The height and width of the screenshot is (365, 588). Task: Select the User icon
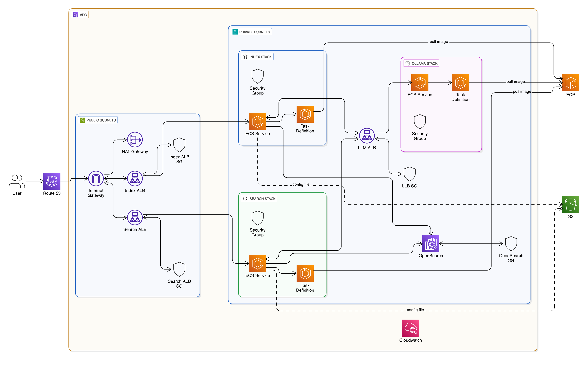pyautogui.click(x=17, y=181)
